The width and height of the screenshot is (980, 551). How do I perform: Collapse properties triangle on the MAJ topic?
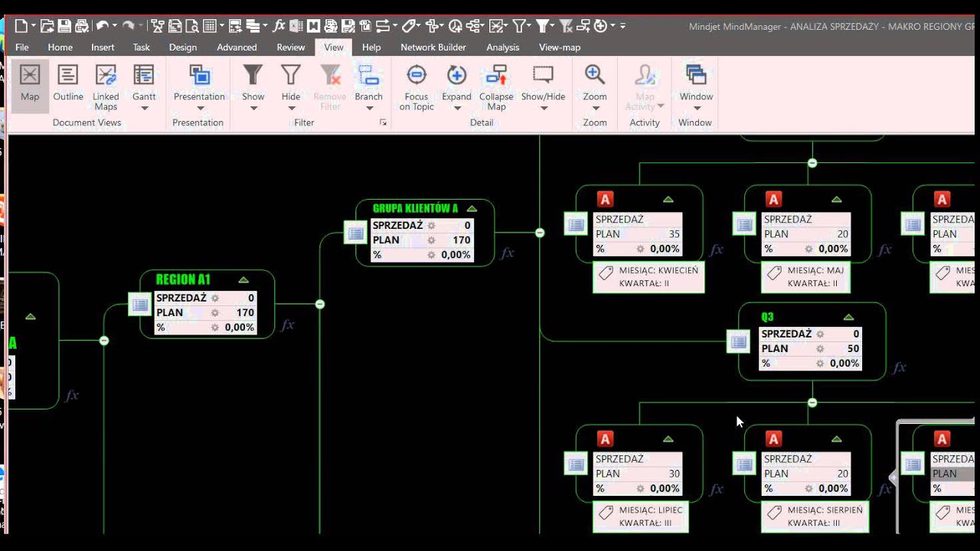(x=836, y=200)
